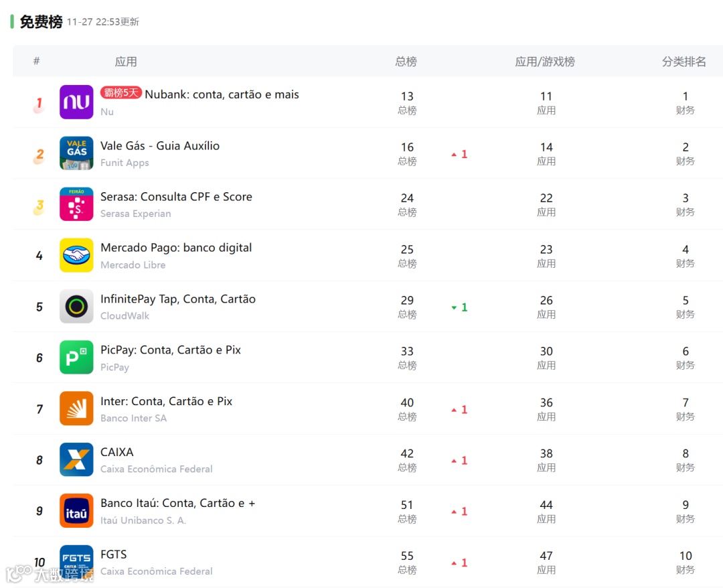Click overall rank 33 for PicPay
723x588 pixels.
click(x=407, y=351)
